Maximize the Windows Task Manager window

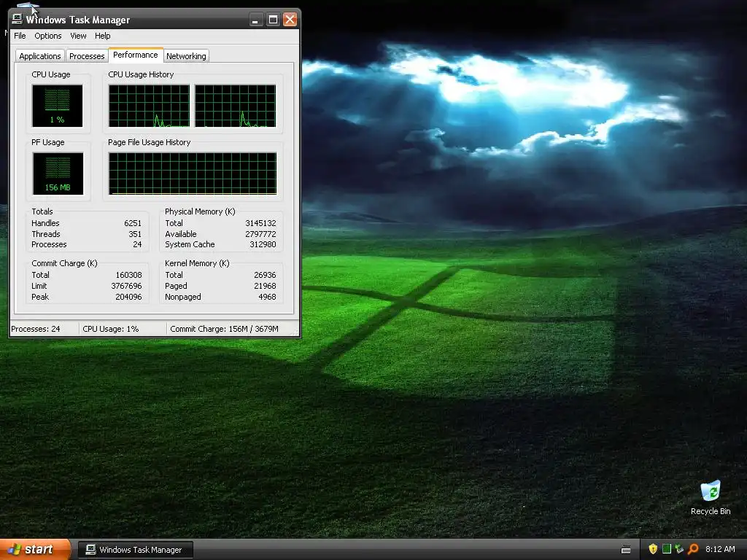coord(273,20)
